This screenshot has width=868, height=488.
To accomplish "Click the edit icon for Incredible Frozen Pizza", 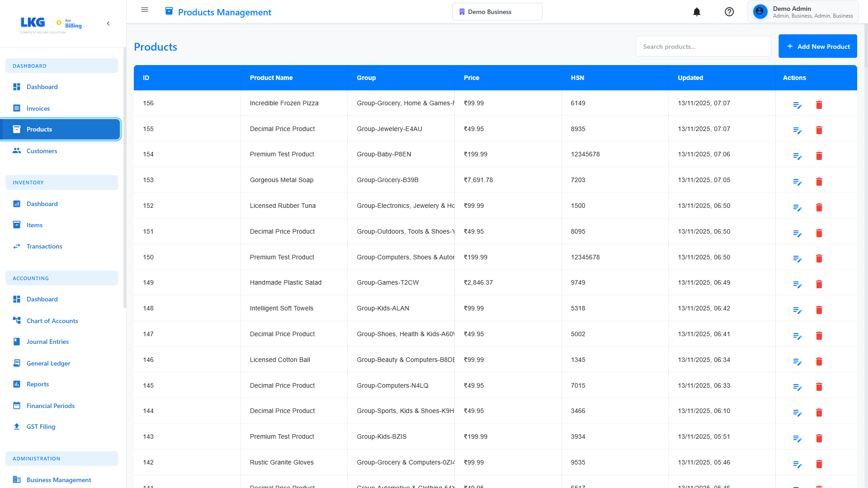I will tap(797, 105).
